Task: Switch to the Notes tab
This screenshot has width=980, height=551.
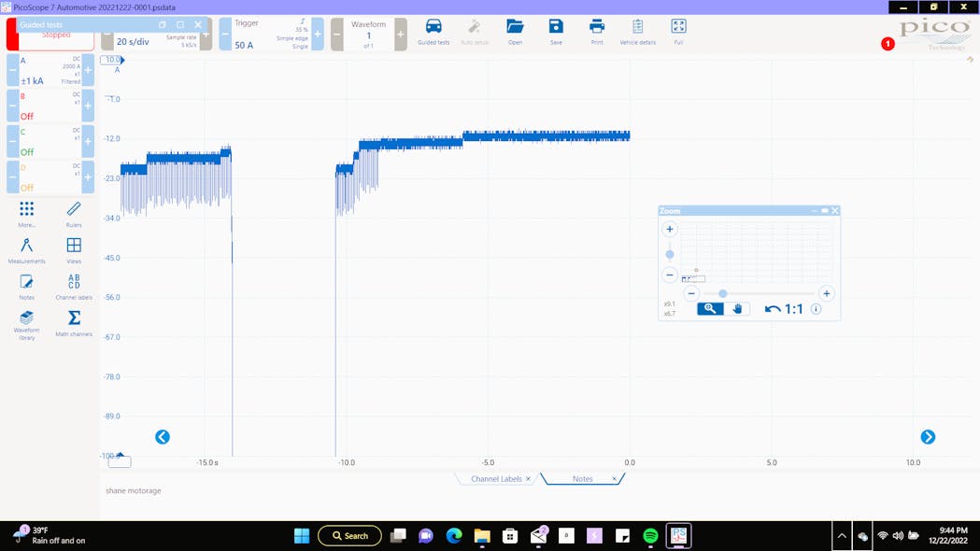Action: click(x=583, y=479)
